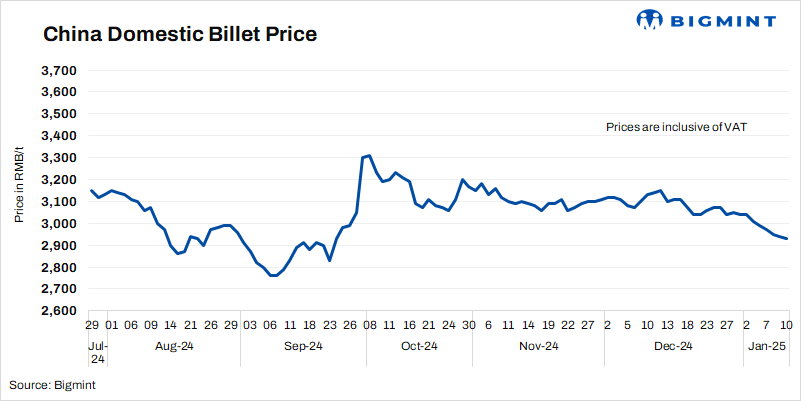The height and width of the screenshot is (401, 801).
Task: Click the 3,700 y-axis tick label
Action: coord(60,71)
